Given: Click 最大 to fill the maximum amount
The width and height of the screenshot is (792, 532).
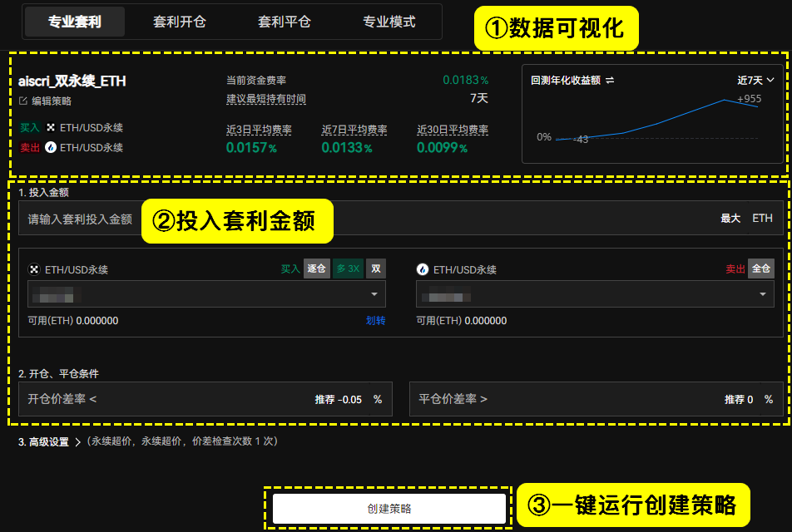Looking at the screenshot, I should [730, 218].
